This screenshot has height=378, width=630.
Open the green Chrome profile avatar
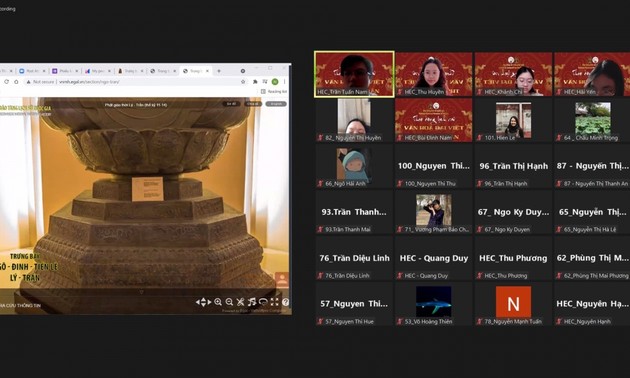tap(275, 82)
